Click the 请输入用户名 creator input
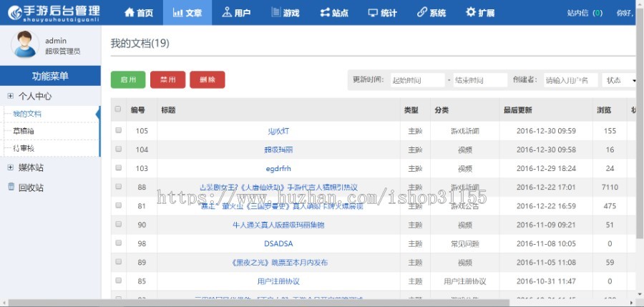Viewport: 644px width, 307px height. [x=571, y=80]
